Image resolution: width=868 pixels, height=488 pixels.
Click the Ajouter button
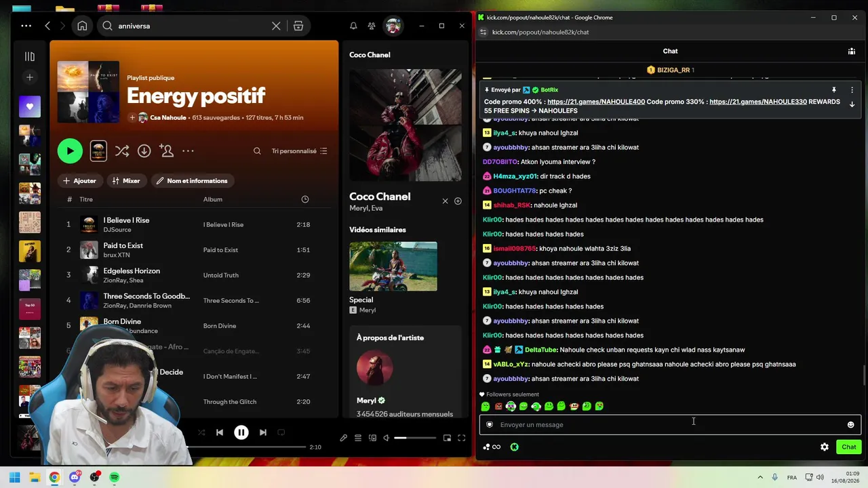click(x=80, y=181)
